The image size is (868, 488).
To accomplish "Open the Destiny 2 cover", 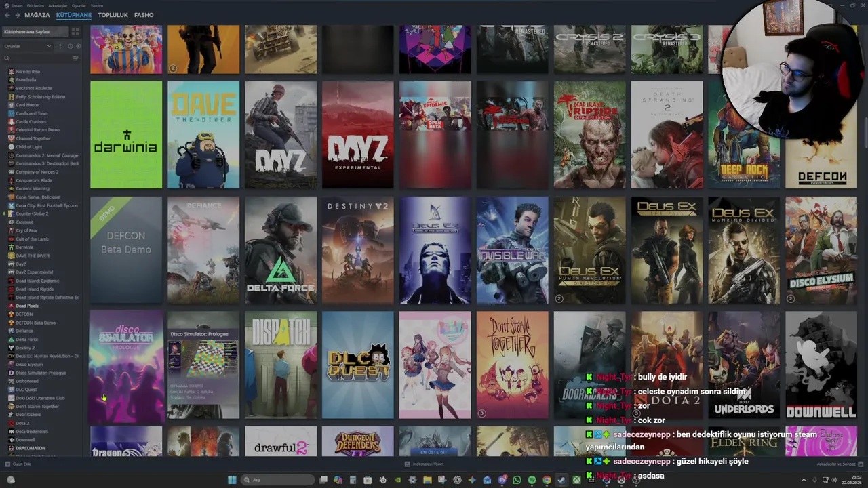I will click(x=358, y=250).
